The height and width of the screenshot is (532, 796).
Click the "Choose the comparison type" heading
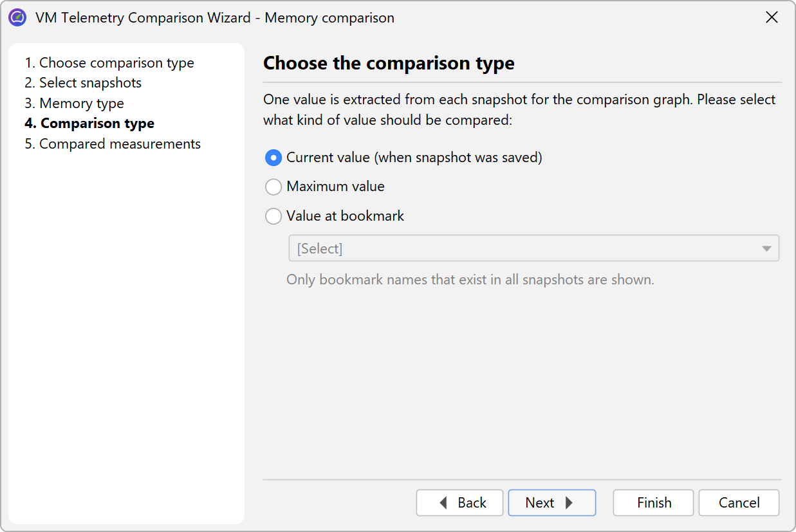click(389, 63)
